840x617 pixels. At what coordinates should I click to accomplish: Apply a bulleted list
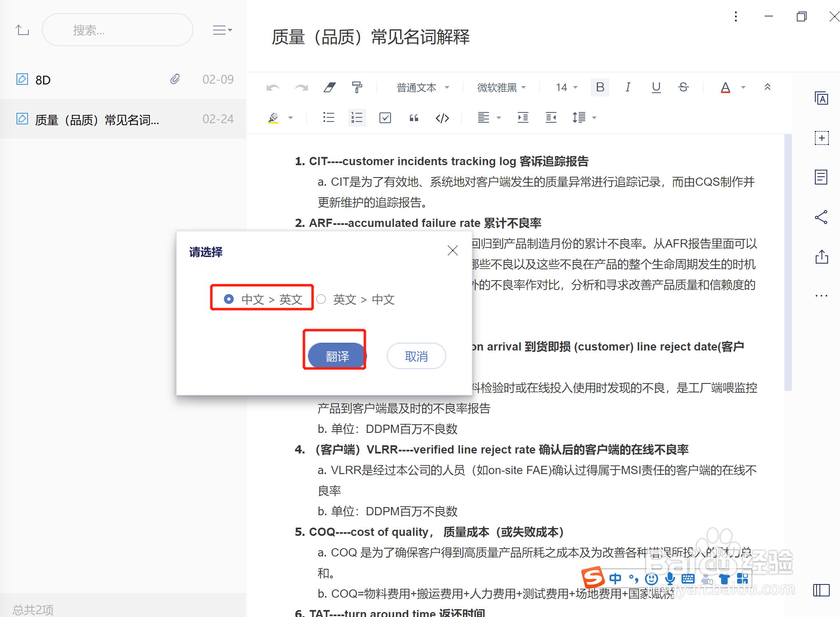click(x=328, y=118)
